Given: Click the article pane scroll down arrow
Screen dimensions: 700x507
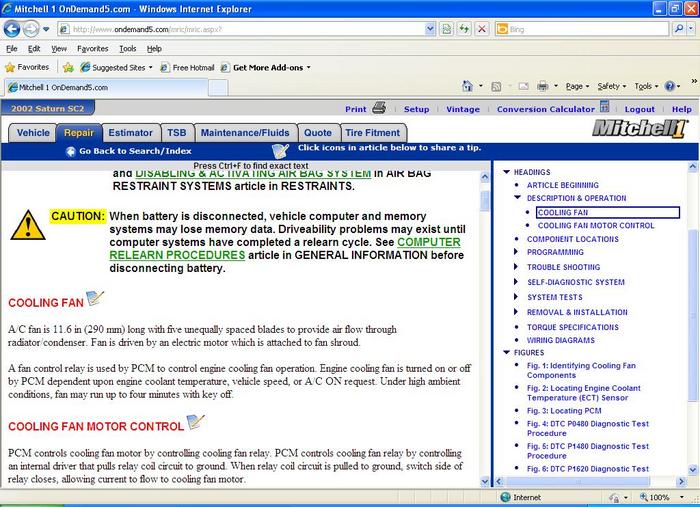Looking at the screenshot, I should (x=485, y=482).
